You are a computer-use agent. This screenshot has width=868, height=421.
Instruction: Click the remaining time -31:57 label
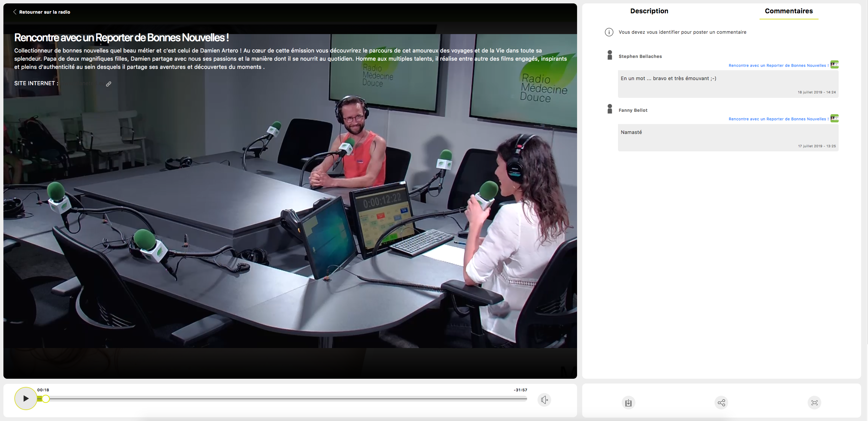pyautogui.click(x=520, y=390)
